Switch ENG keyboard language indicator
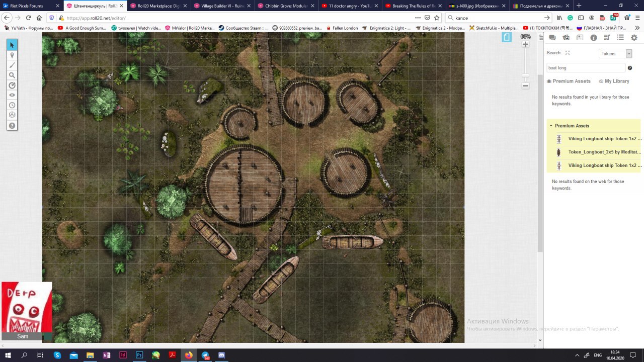 [x=598, y=355]
